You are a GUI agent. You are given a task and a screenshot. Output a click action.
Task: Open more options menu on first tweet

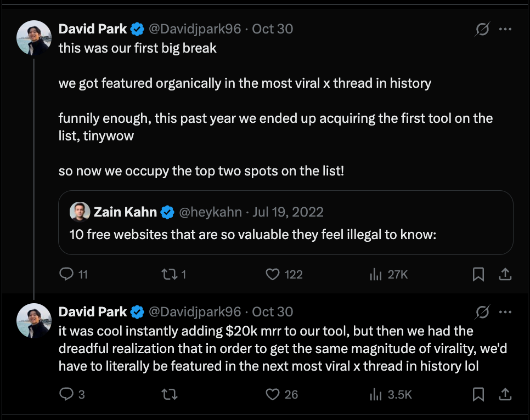(505, 29)
